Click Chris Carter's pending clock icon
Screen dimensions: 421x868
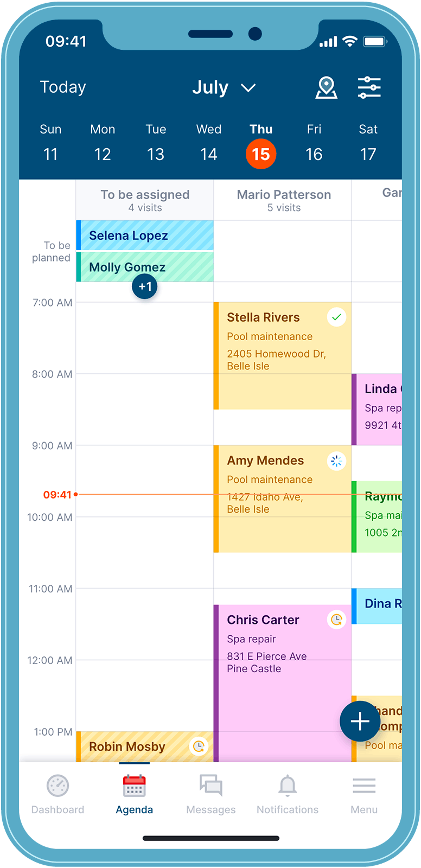[336, 620]
